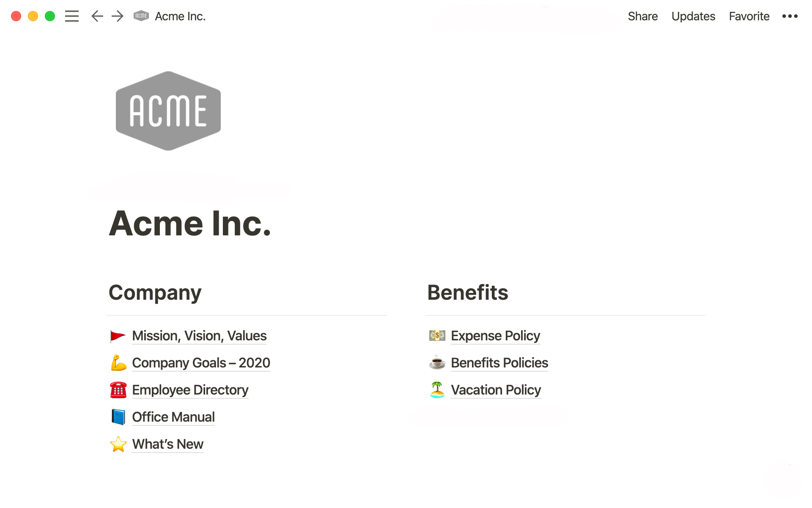
Task: Open the What's New page
Action: click(x=167, y=444)
